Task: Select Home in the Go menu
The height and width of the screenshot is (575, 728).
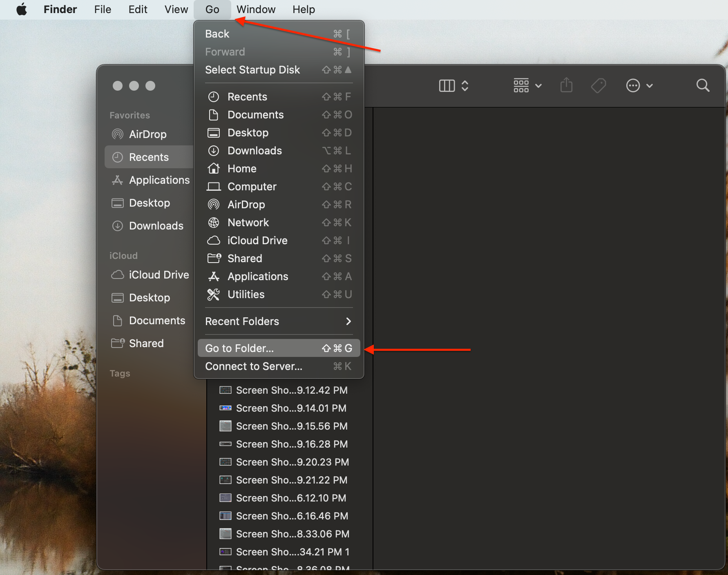Action: pos(279,169)
